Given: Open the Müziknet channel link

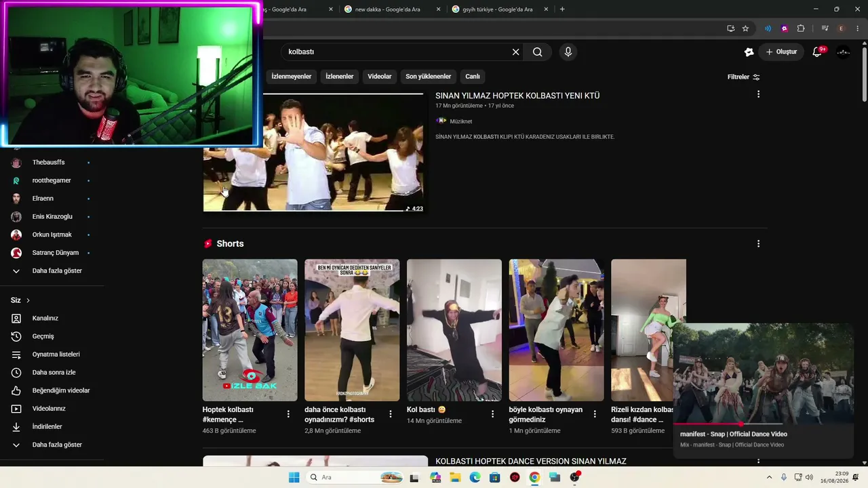Looking at the screenshot, I should point(460,121).
